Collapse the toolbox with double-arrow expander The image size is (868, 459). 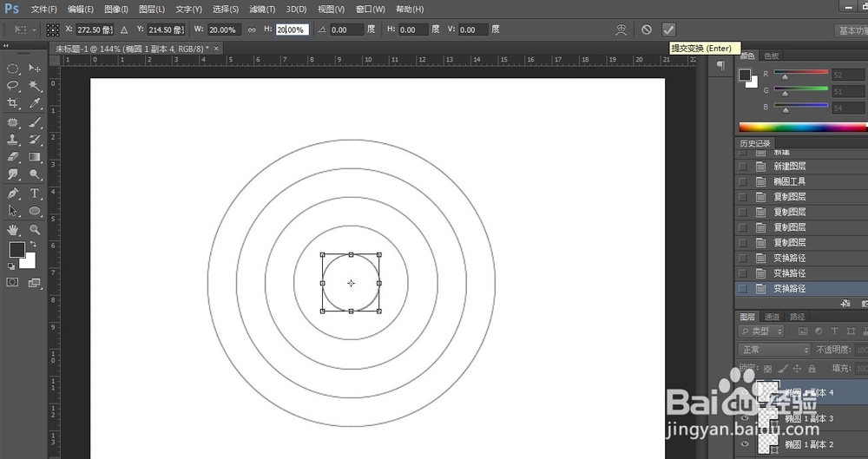coord(5,45)
